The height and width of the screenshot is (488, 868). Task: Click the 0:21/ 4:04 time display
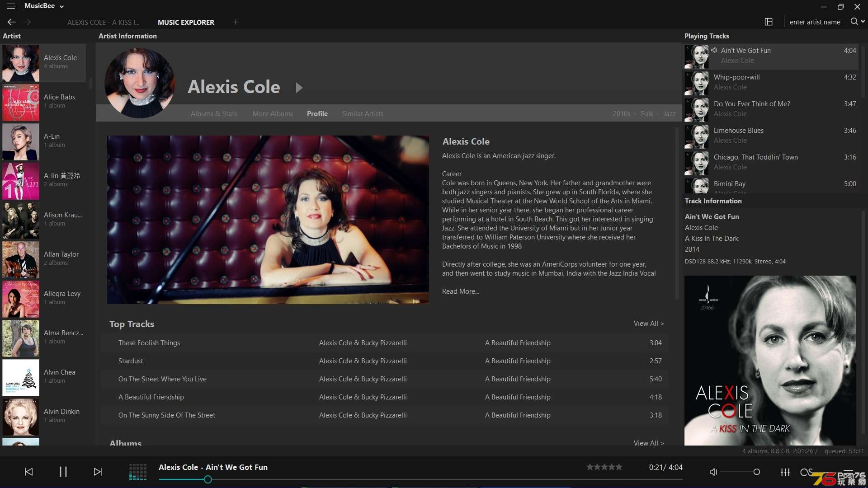click(665, 467)
